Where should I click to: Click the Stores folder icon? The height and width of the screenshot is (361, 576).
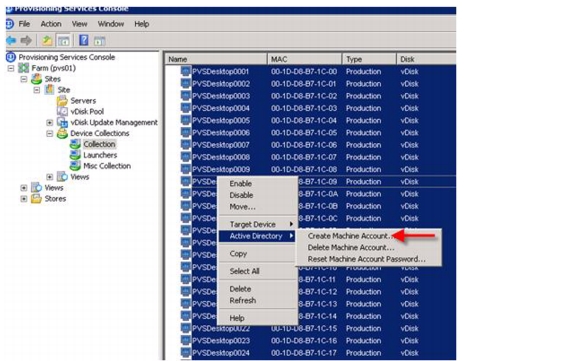36,198
